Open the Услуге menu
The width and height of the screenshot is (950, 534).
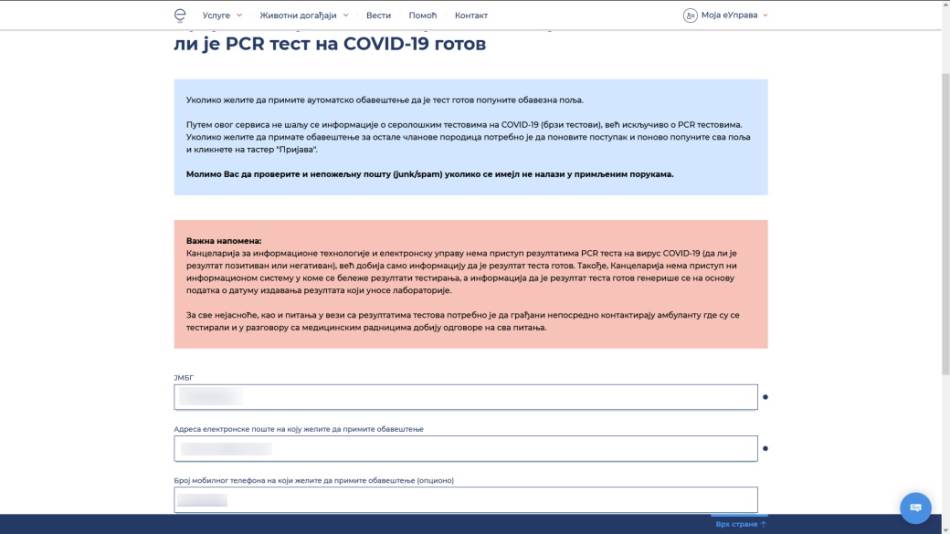pyautogui.click(x=216, y=15)
